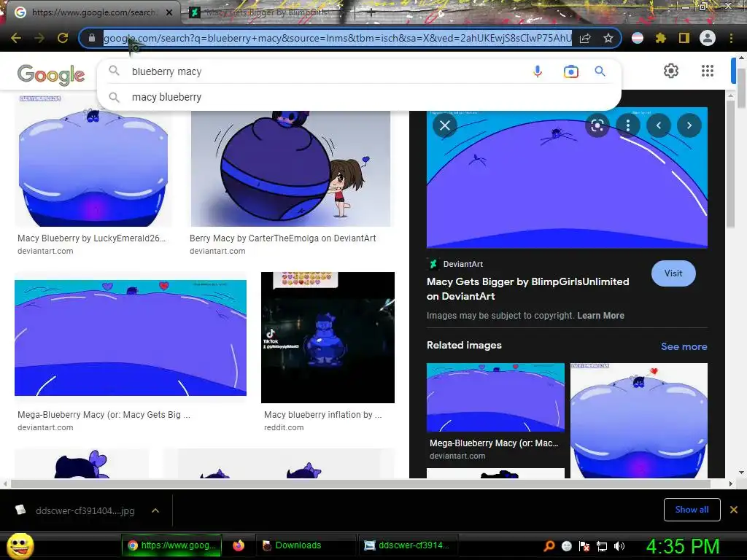Click the smiley start button
This screenshot has height=560, width=747.
coord(20,546)
